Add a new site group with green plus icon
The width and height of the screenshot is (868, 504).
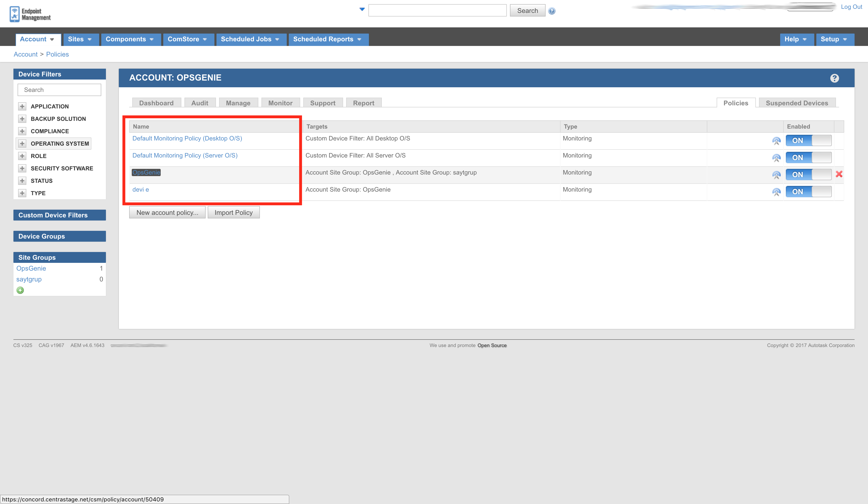[20, 290]
